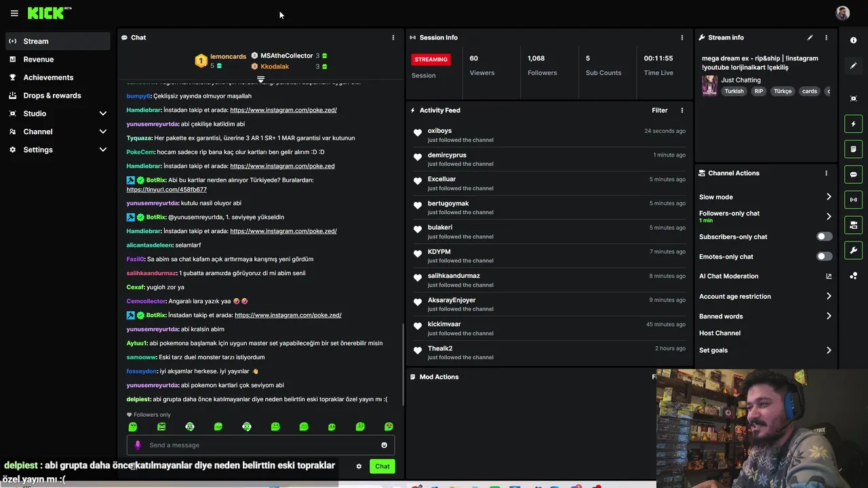868x488 pixels.
Task: Open the Stream info three-dot options
Action: (x=826, y=38)
